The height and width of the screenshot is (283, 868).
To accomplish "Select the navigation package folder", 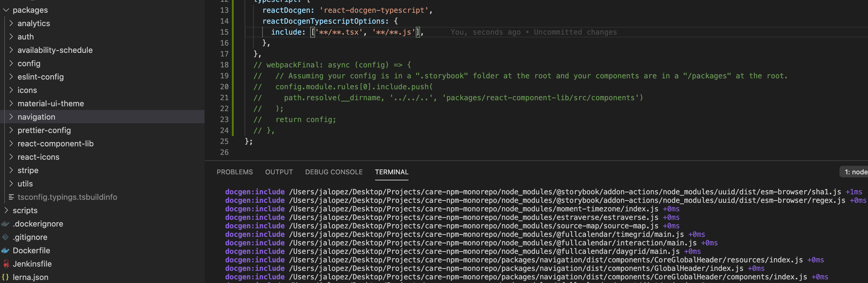I will click(x=36, y=117).
